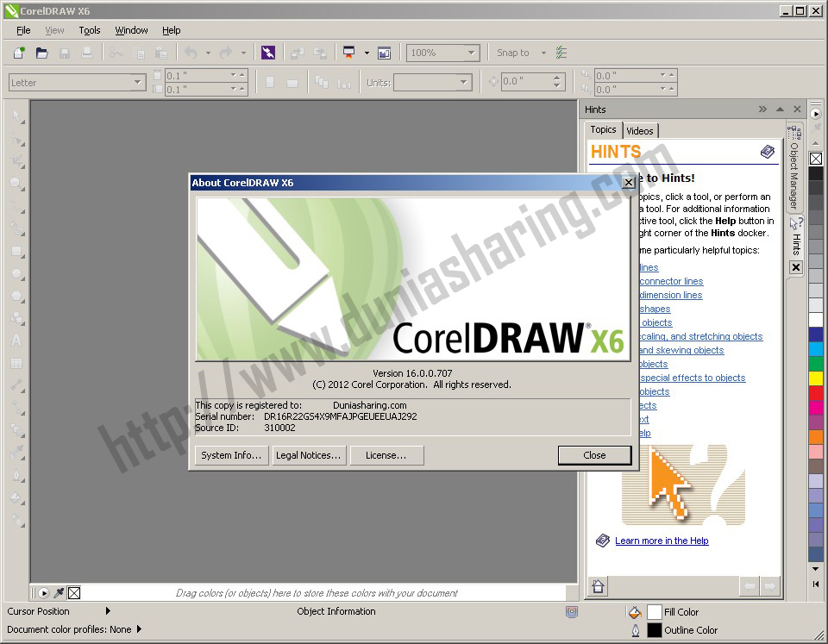Expand the Document color profiles arrow
Image resolution: width=828 pixels, height=644 pixels.
point(139,628)
